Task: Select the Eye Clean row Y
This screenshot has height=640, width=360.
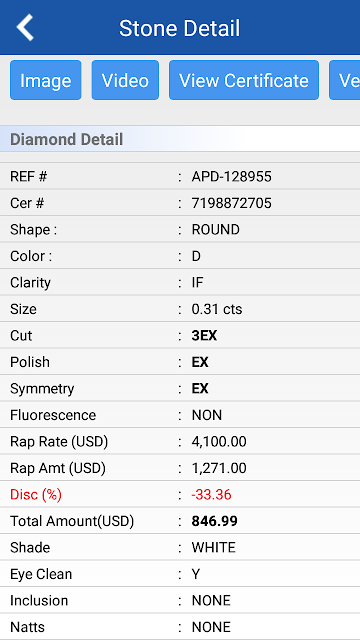Action: tap(180, 574)
